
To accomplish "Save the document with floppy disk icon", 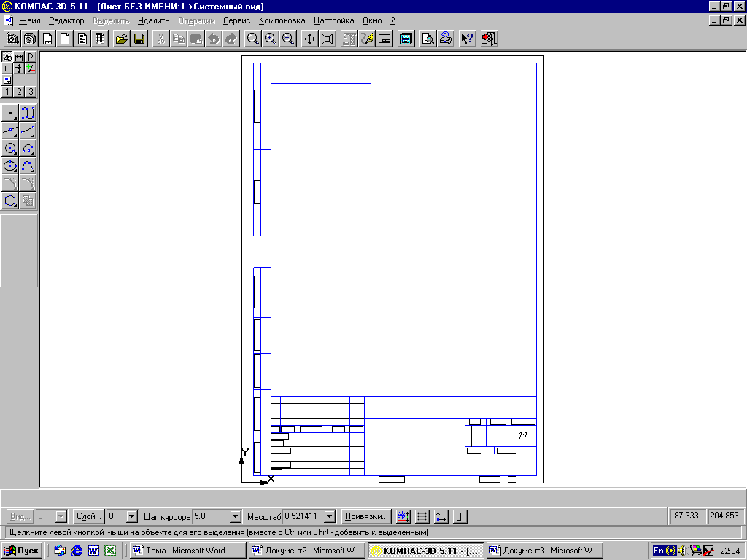I will (x=139, y=39).
